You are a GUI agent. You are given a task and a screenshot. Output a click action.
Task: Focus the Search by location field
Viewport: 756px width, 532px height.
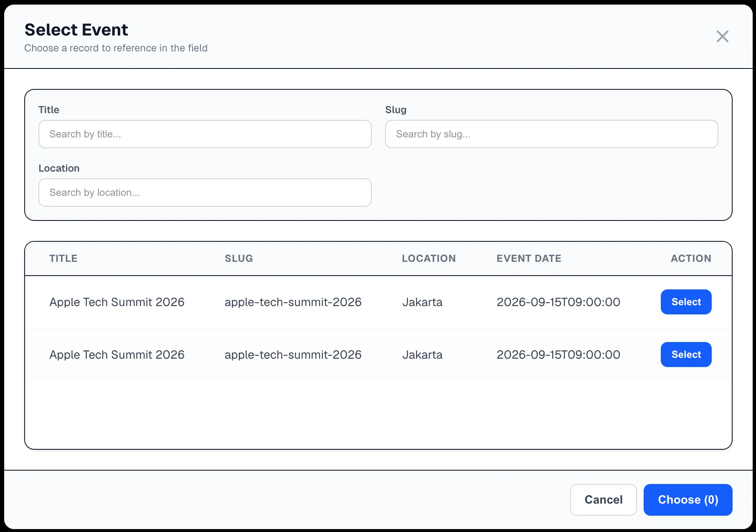[205, 193]
